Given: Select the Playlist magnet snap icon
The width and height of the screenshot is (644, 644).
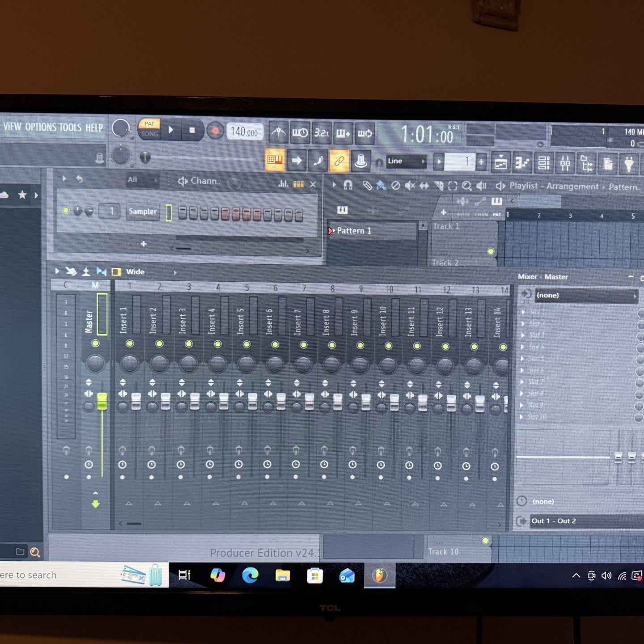Looking at the screenshot, I should (348, 185).
